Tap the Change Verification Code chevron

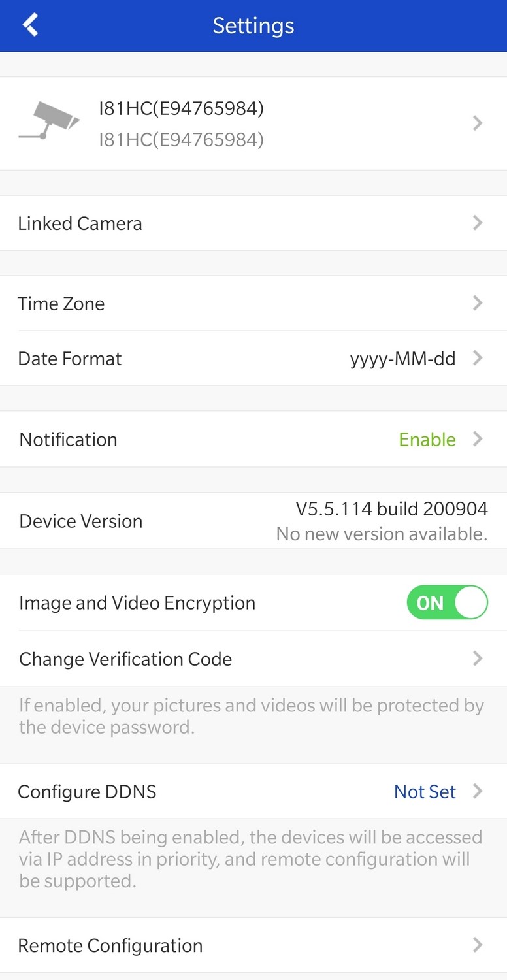478,658
